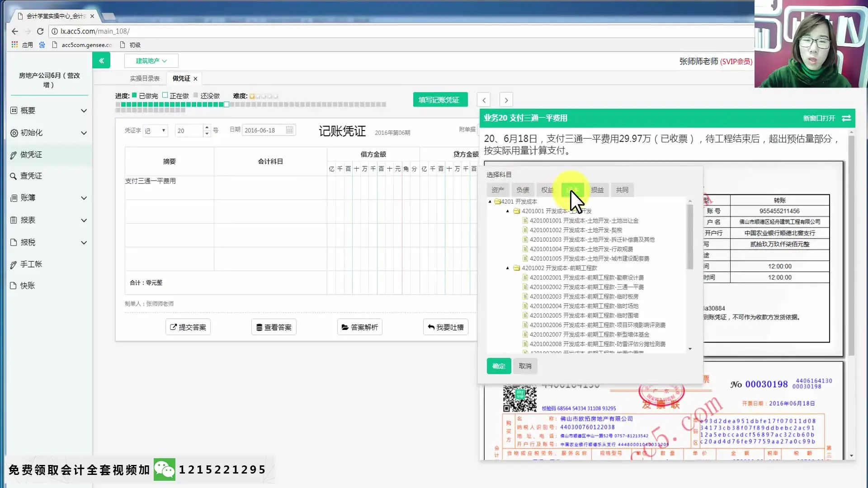
Task: Switch to the 损益 subject tab
Action: [x=597, y=190]
